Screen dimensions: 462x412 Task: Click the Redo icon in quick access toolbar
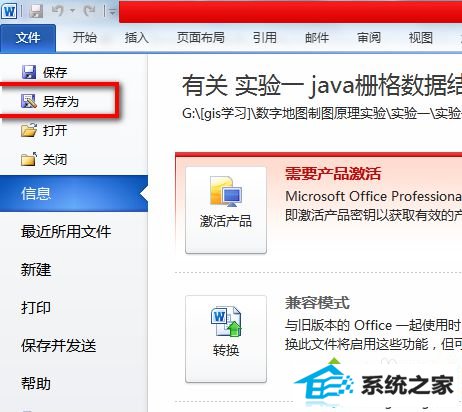(x=90, y=11)
